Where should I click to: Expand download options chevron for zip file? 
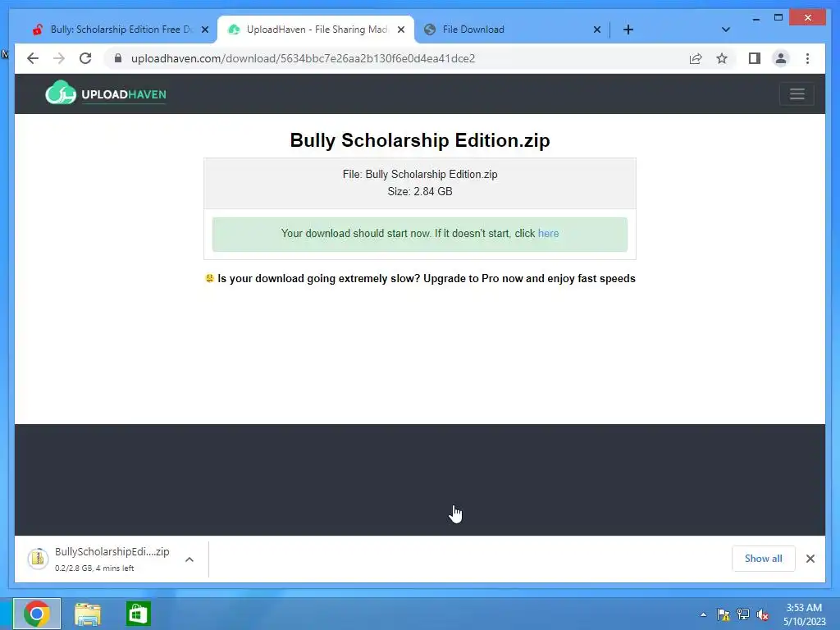pyautogui.click(x=189, y=559)
